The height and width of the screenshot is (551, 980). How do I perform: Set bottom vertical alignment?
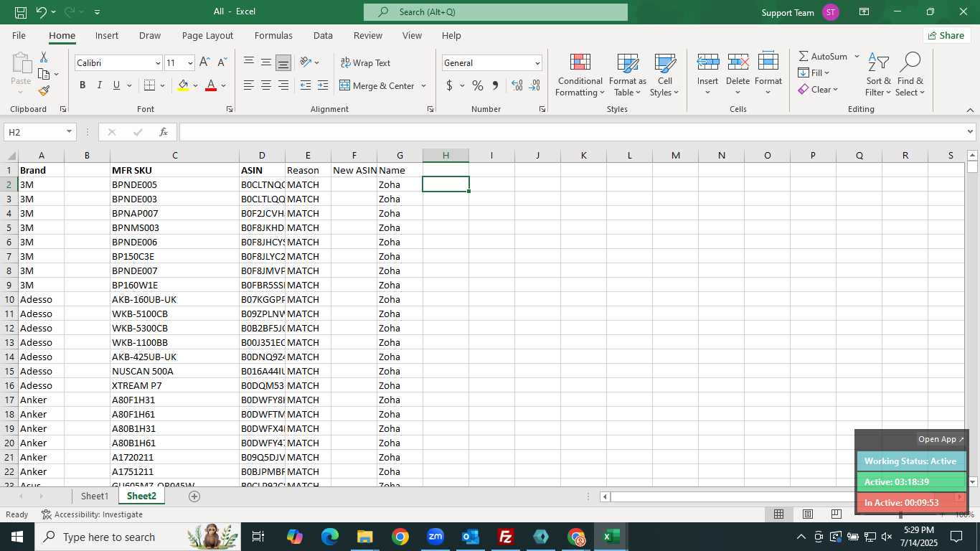(x=283, y=62)
